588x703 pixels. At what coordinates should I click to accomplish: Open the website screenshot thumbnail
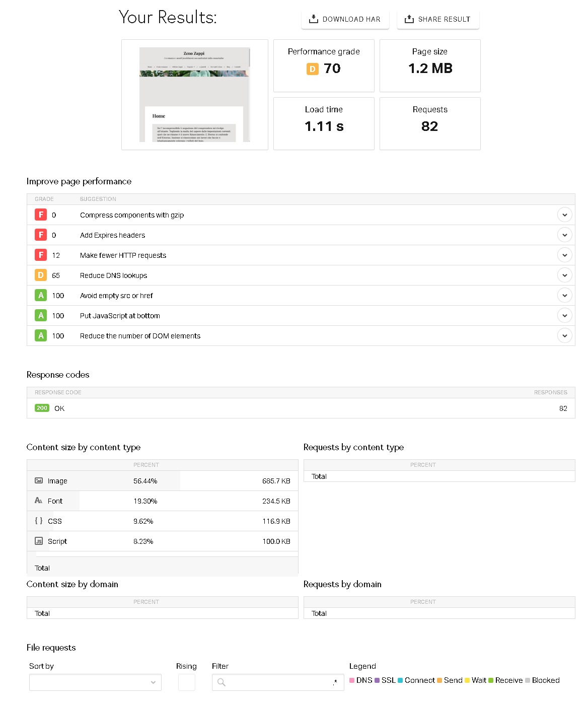click(194, 95)
